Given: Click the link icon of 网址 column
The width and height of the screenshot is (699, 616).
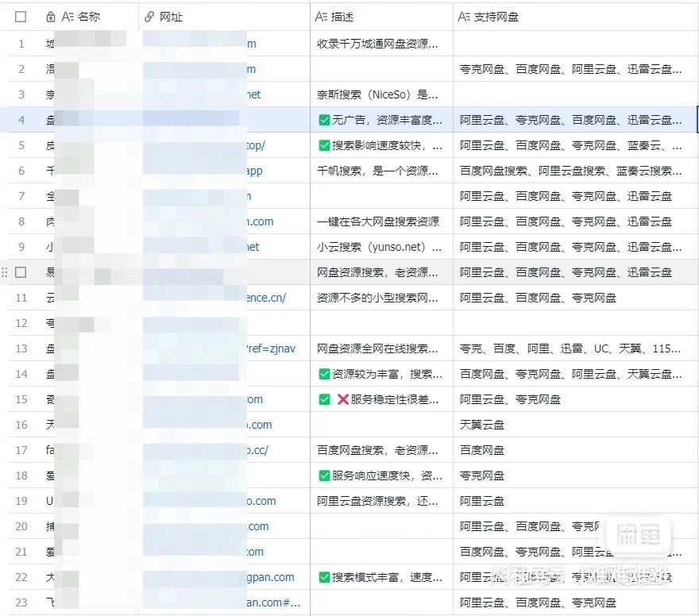Looking at the screenshot, I should click(149, 17).
